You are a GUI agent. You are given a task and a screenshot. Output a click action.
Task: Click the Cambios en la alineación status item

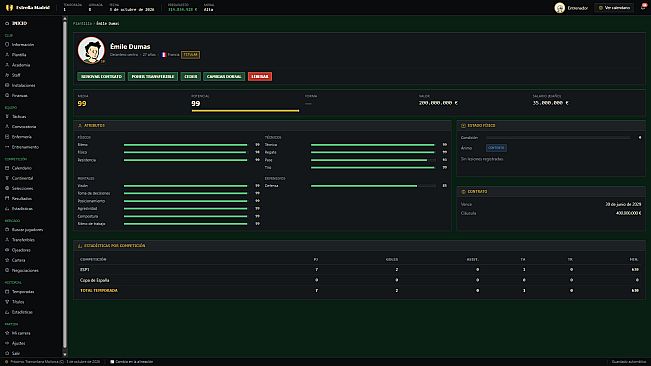(132, 362)
